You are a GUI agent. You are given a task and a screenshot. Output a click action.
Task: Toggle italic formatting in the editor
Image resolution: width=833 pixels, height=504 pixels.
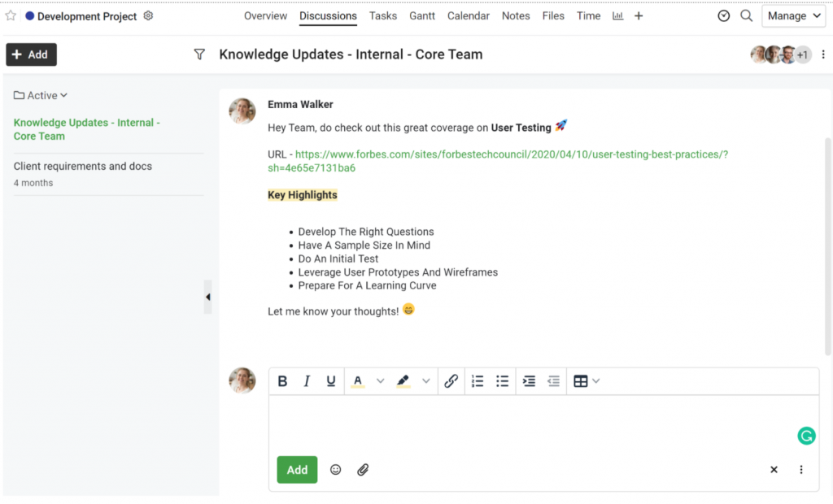(x=307, y=380)
